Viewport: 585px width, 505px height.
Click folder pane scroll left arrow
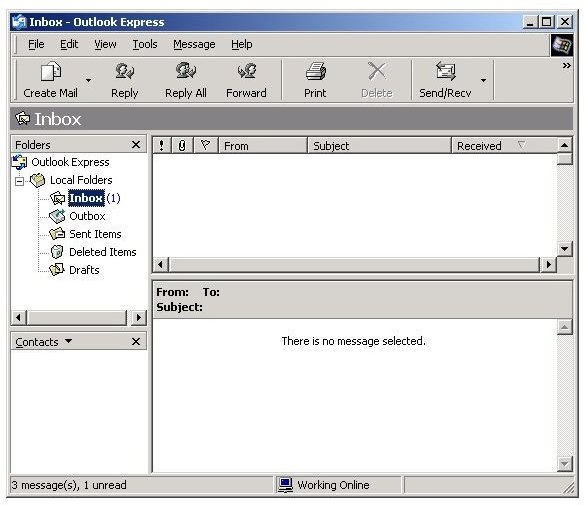(x=19, y=318)
